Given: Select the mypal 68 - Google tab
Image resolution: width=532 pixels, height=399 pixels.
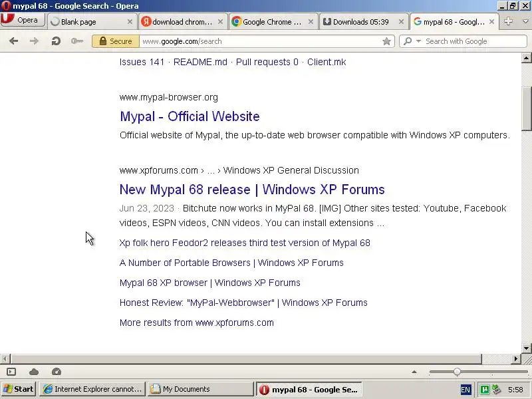Looking at the screenshot, I should (454, 22).
